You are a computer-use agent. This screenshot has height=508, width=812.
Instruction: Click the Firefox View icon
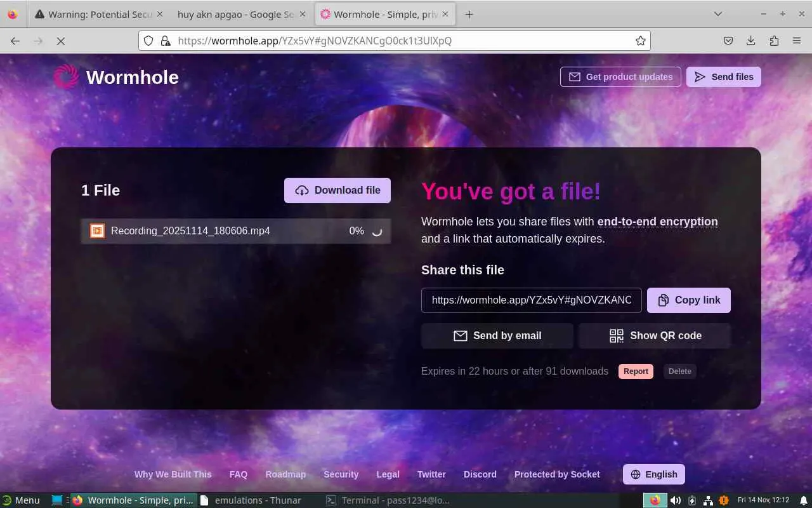pos(13,14)
